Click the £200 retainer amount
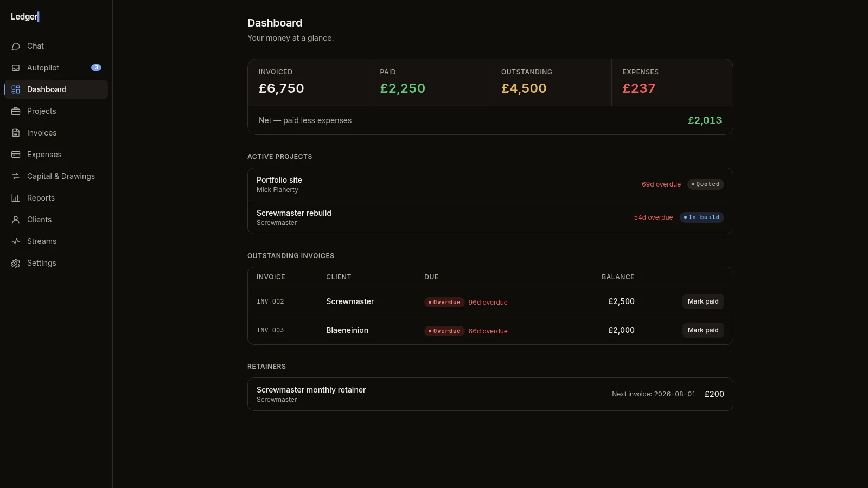 pos(714,394)
